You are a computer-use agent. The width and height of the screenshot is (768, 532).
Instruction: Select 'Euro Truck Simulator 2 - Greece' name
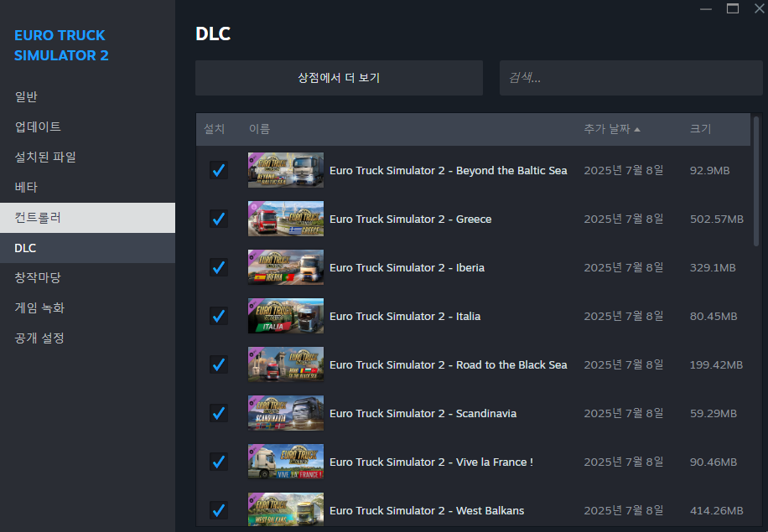(x=411, y=220)
